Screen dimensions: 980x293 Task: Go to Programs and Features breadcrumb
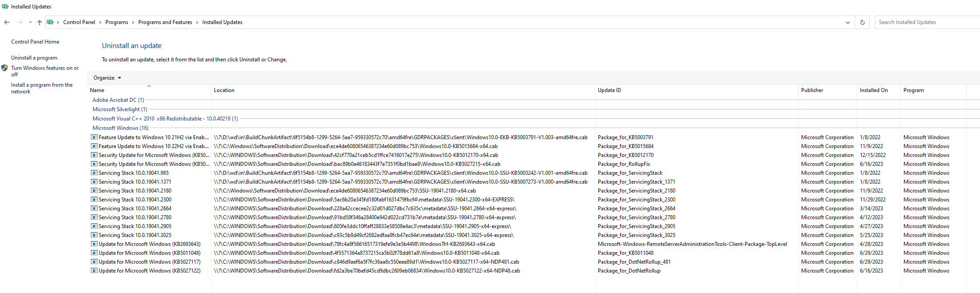coord(165,22)
